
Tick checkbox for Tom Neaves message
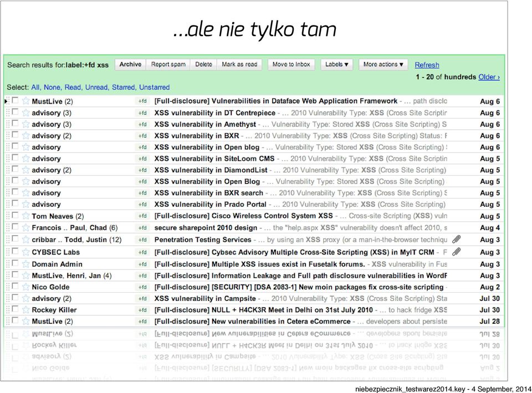15,216
